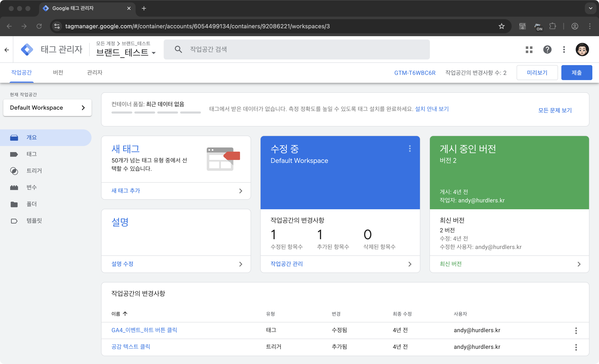Viewport: 599px width, 364px height.
Task: Click the GTM-T6WBC6R container ID link
Action: coord(415,73)
